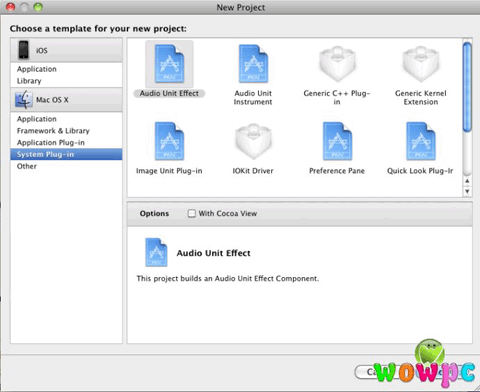
Task: Select the Audio Unit Instrument template icon
Action: [x=253, y=64]
